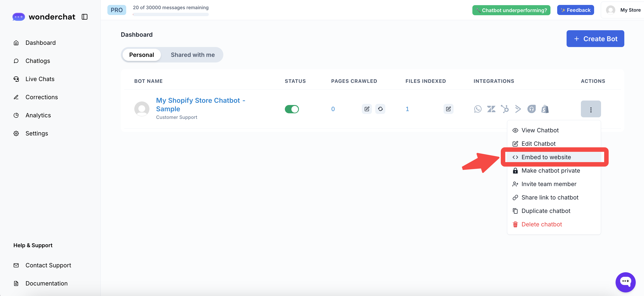This screenshot has height=296, width=644.
Task: Click the Shopify integration icon
Action: click(545, 109)
